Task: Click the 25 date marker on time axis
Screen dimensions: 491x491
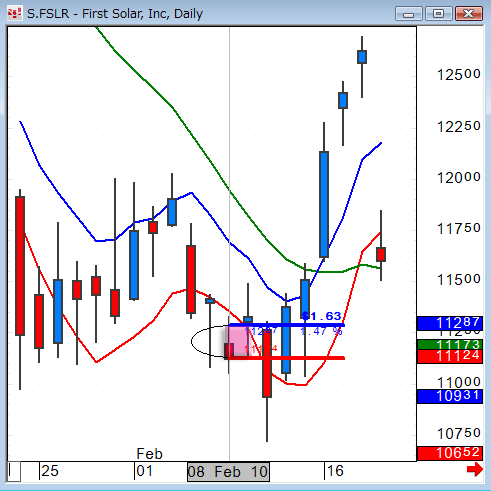Action: [x=50, y=471]
